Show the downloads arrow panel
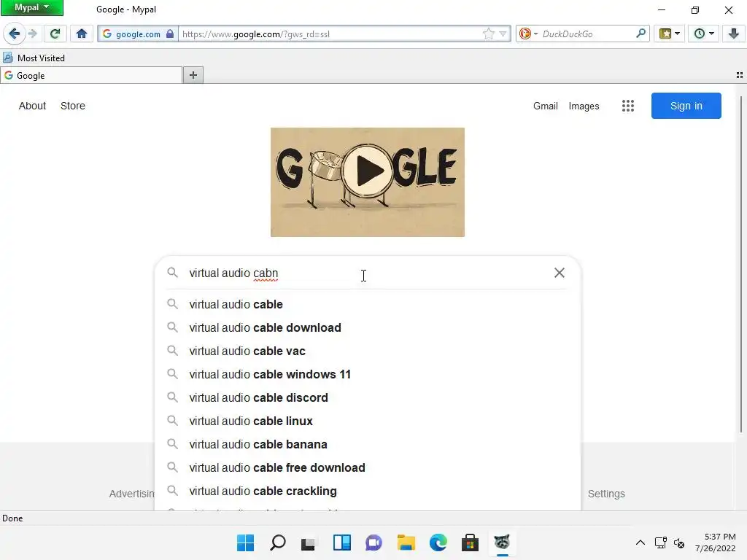 (734, 34)
